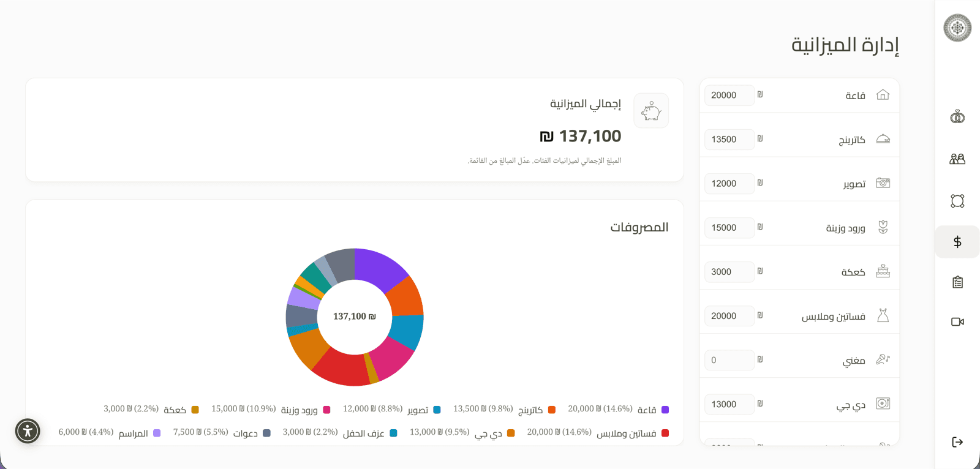The height and width of the screenshot is (469, 980).
Task: Click the total amount ₪ 137,100 in budget card
Action: 580,136
